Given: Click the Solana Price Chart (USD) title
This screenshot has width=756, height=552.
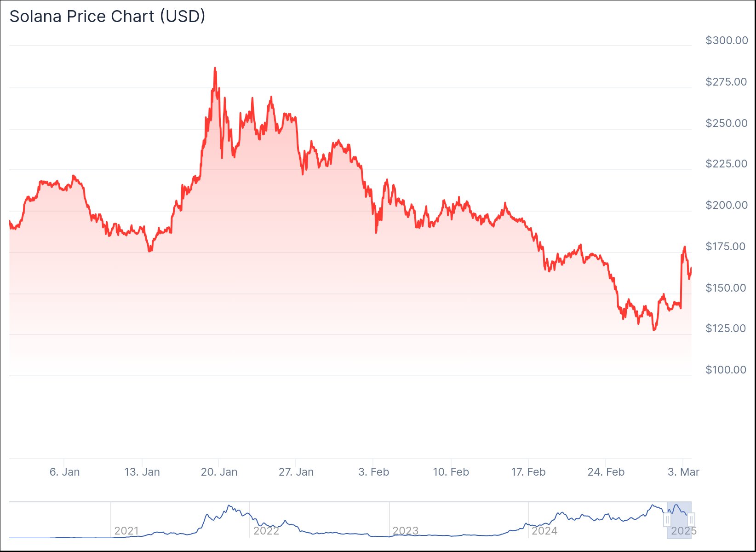Looking at the screenshot, I should pyautogui.click(x=107, y=17).
